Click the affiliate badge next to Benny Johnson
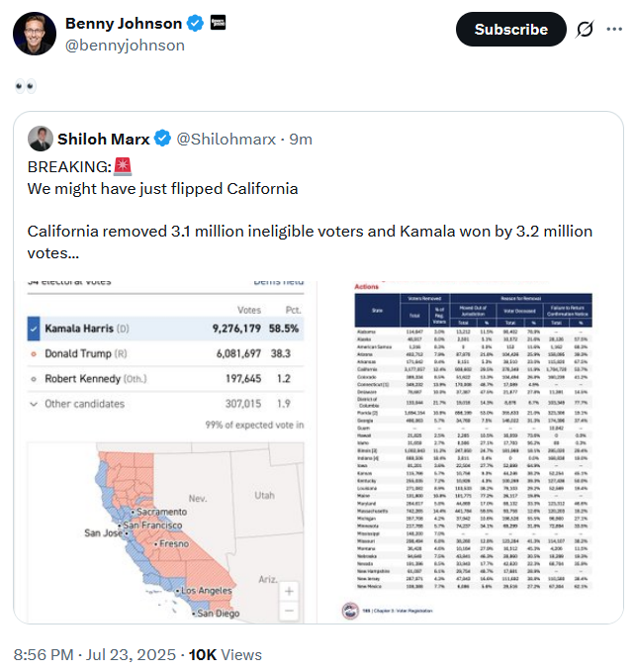The width and height of the screenshot is (635, 672). tap(218, 23)
